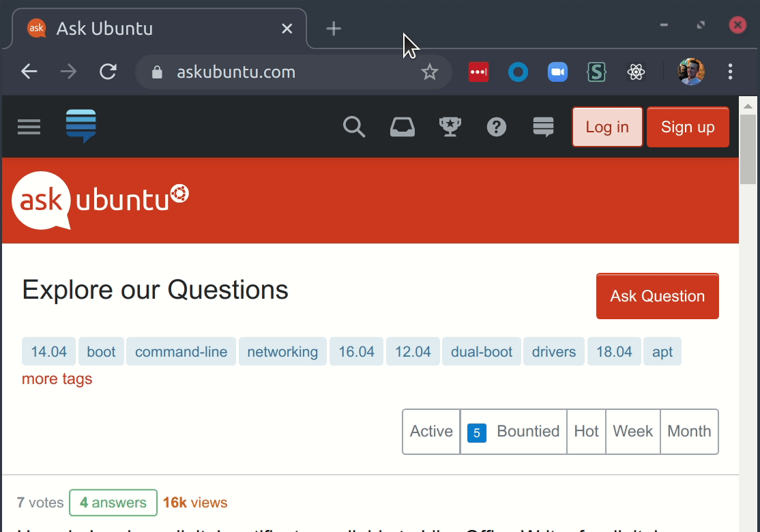Select the 12.04 tag
The height and width of the screenshot is (532, 760).
pos(413,351)
